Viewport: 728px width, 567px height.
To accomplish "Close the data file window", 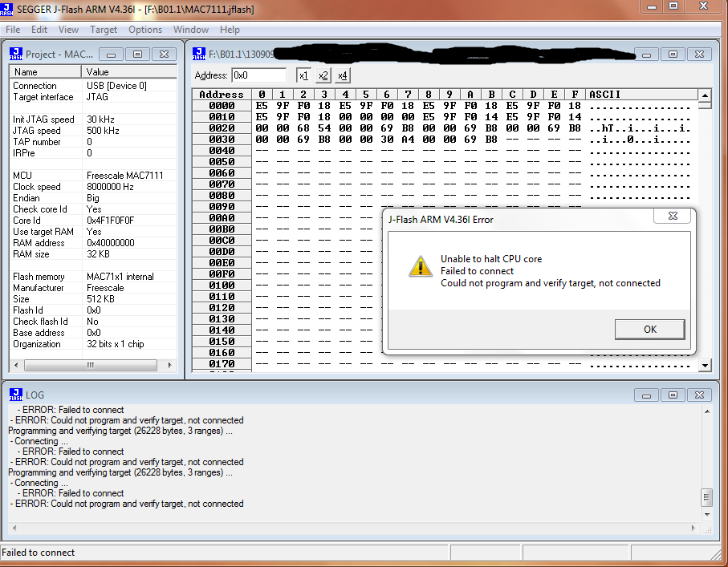I will [x=699, y=55].
